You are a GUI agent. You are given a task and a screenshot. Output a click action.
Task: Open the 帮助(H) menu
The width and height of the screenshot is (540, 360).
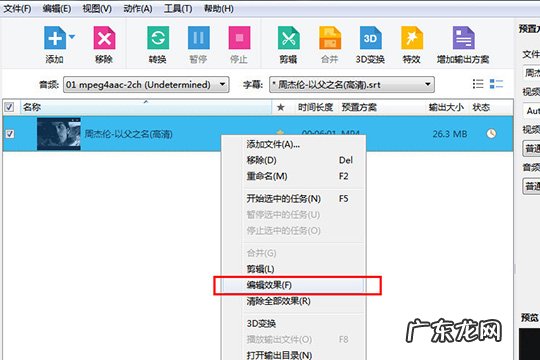[219, 8]
